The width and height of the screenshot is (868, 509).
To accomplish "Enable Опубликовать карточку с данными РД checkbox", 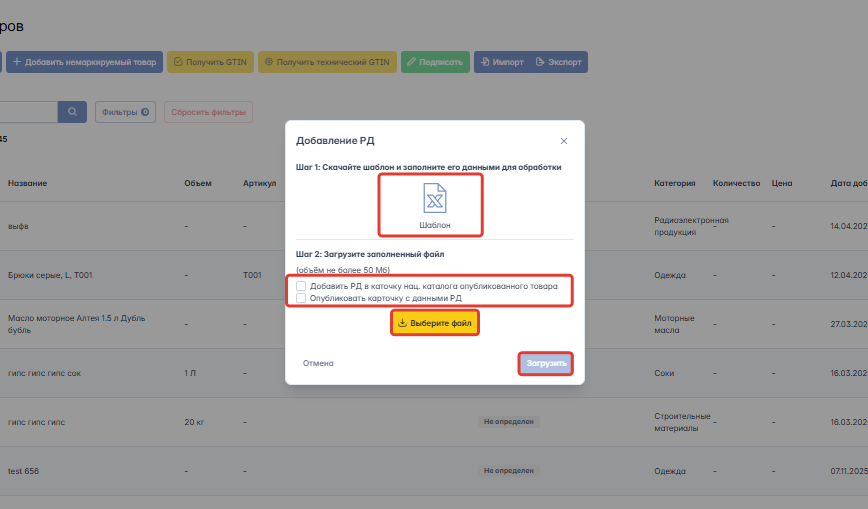I will click(x=301, y=298).
